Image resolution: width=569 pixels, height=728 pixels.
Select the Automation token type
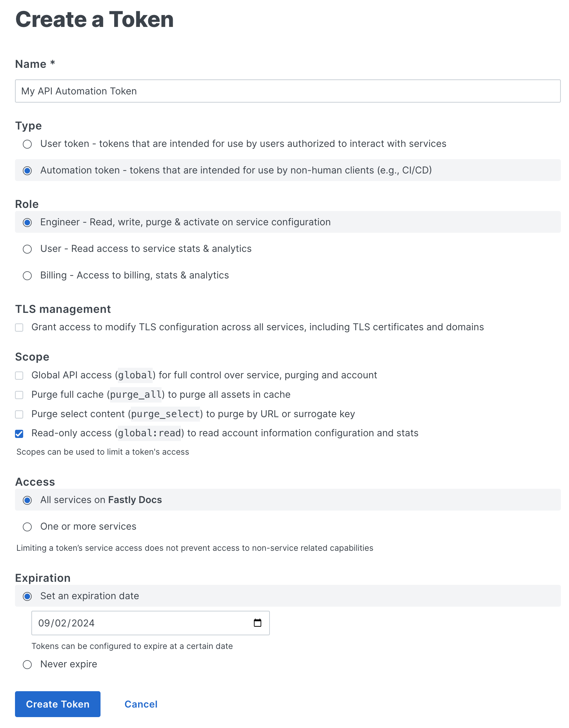point(28,170)
